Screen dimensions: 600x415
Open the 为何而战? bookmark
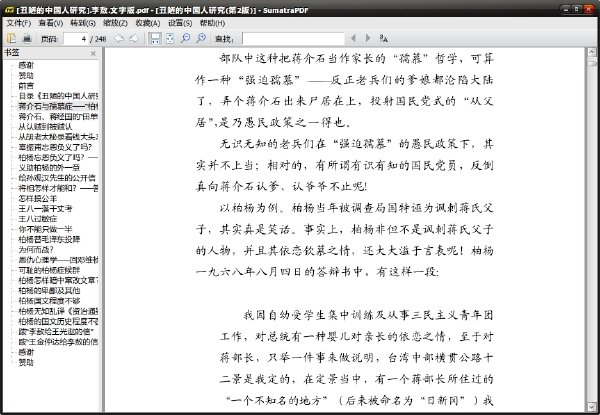[x=36, y=250]
